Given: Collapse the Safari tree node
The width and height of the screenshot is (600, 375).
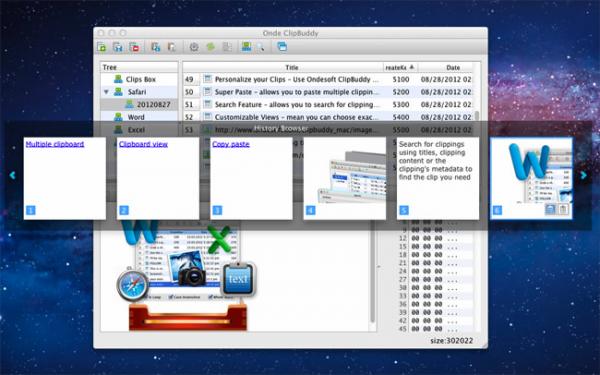Looking at the screenshot, I should click(x=106, y=92).
